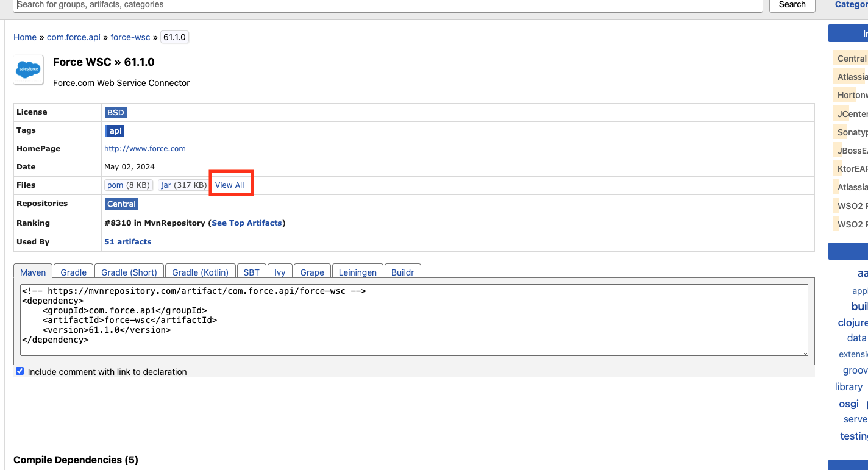This screenshot has width=868, height=470.
Task: Open com.force.api breadcrumb link
Action: click(x=74, y=37)
